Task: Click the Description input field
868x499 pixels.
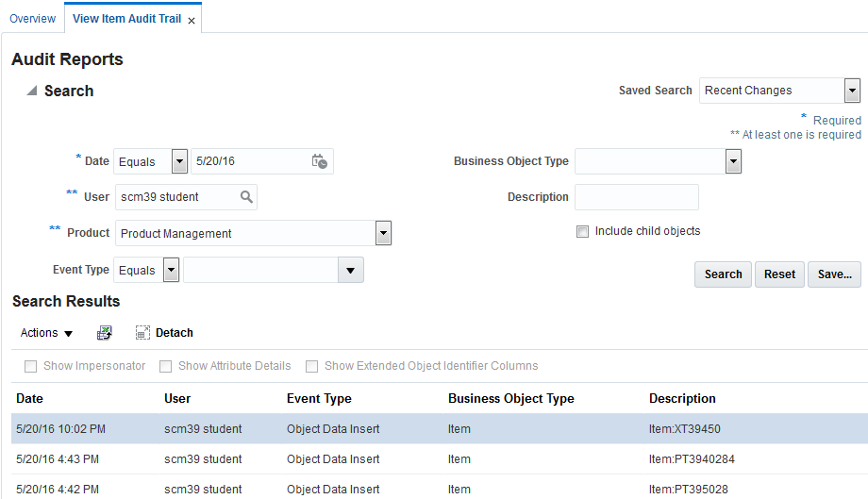Action: [x=636, y=197]
